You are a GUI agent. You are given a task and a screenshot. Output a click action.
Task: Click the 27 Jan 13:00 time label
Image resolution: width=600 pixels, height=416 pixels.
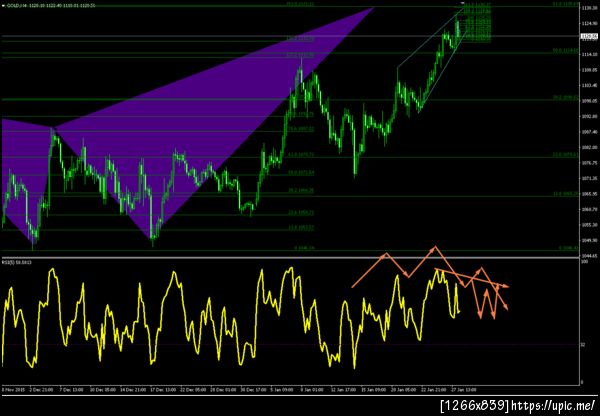pos(464,390)
